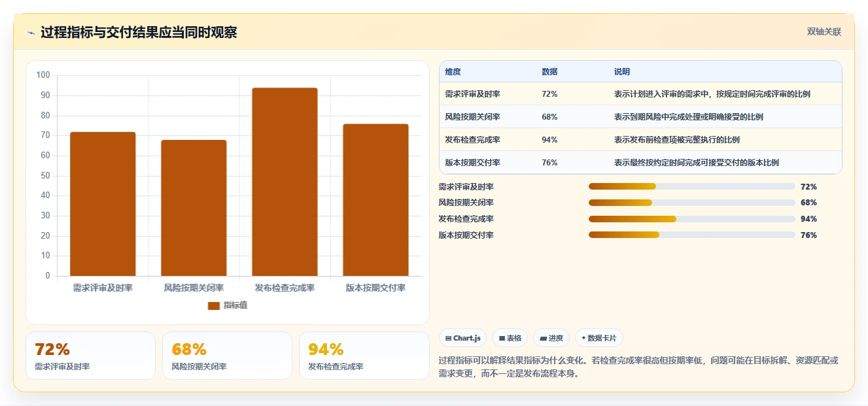
Task: Click the 68% cell in the table
Action: point(549,117)
